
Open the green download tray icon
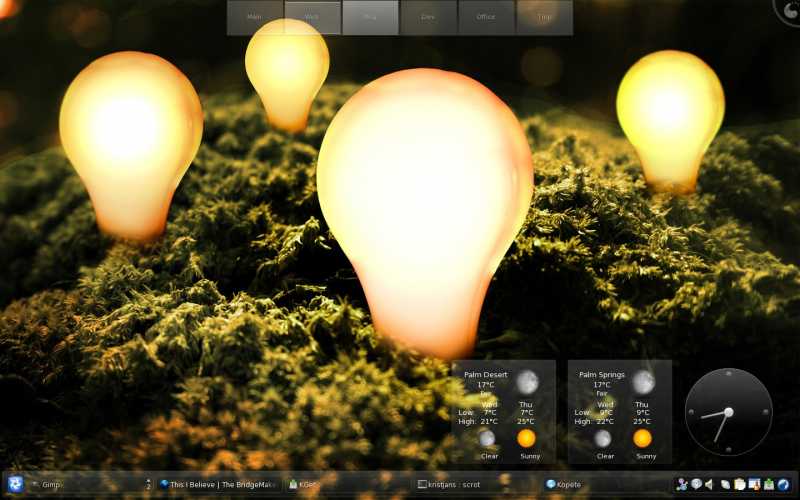point(769,484)
